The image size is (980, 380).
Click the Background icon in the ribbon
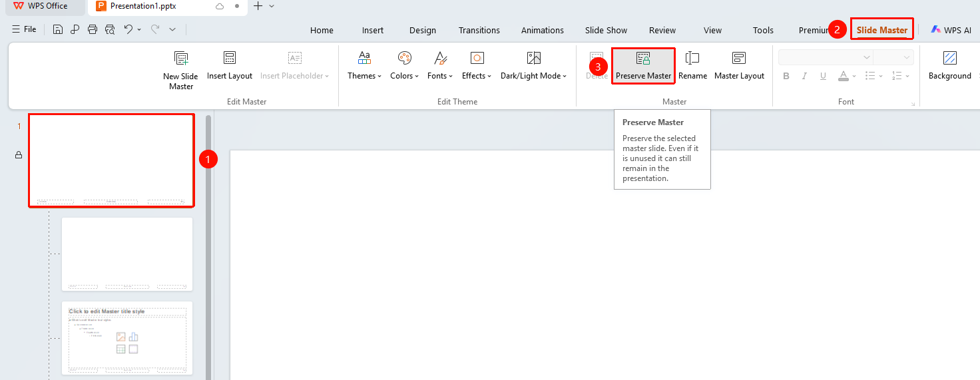(x=950, y=58)
